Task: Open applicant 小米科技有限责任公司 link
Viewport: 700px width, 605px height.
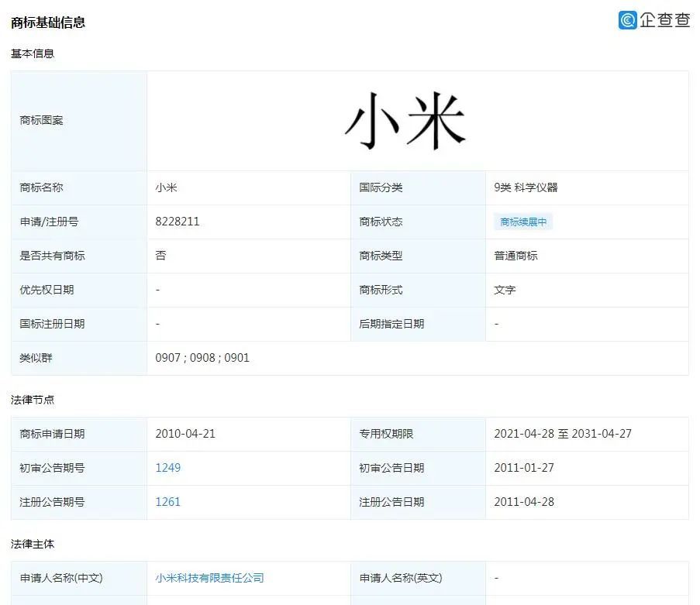Action: [x=209, y=578]
